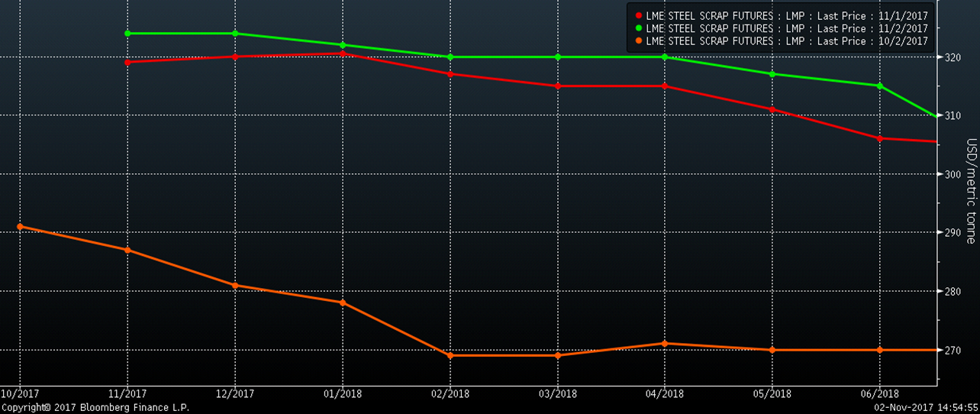Image resolution: width=980 pixels, height=414 pixels.
Task: Click the red data point at 11/2017
Action: coord(127,62)
